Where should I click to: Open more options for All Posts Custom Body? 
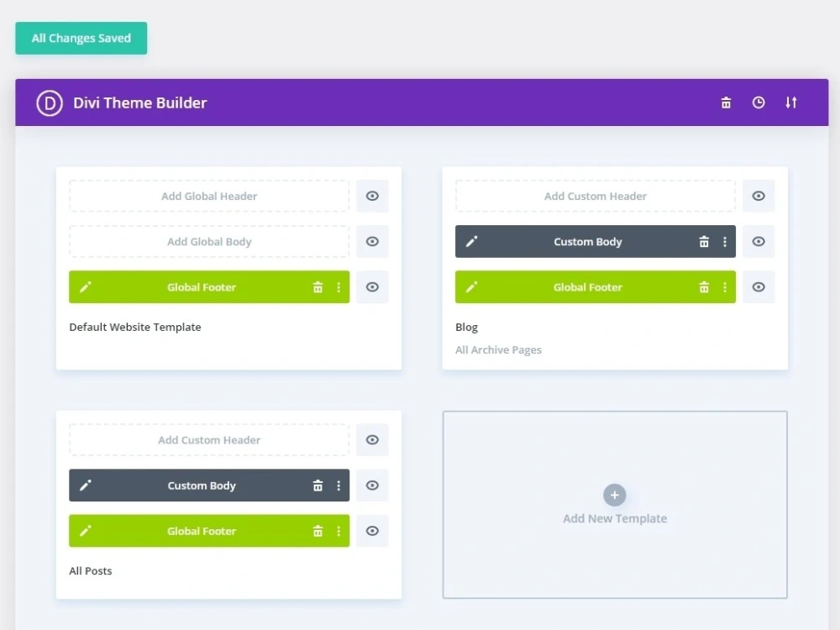[339, 486]
